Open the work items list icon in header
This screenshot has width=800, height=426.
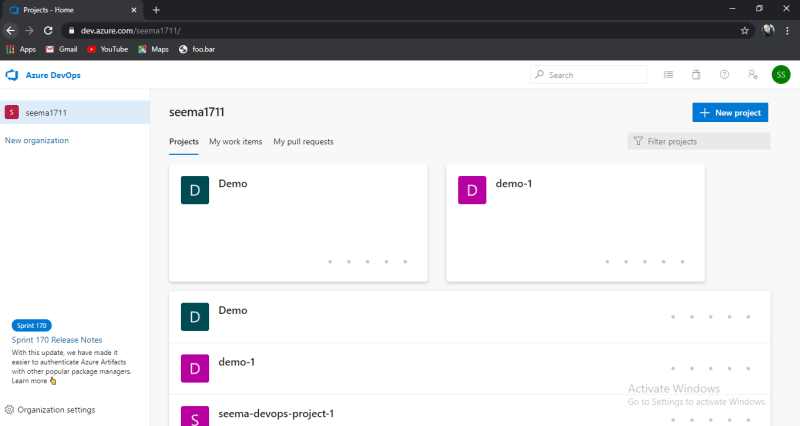pos(668,74)
